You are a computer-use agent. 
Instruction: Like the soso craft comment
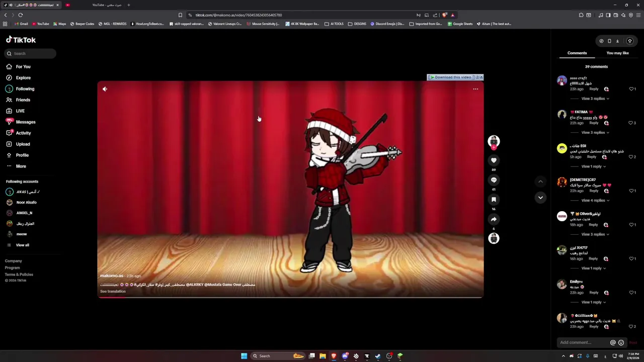[631, 89]
